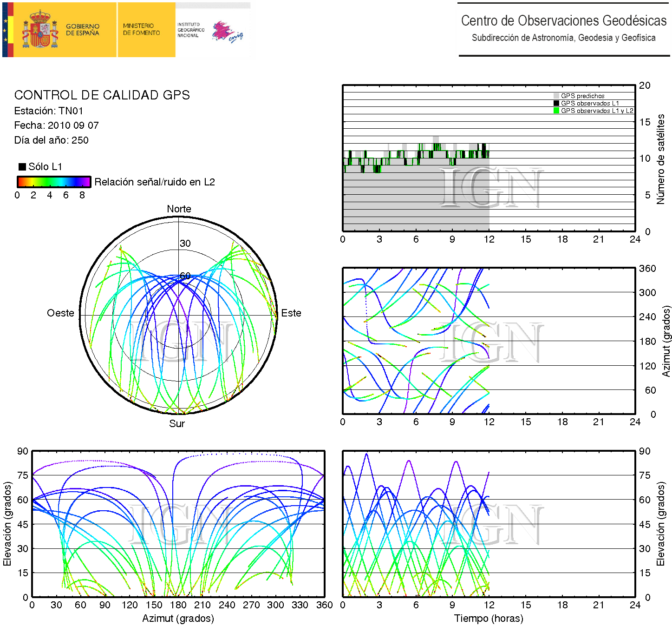Click 'Centro de Observaciones Geodésicas' heading

(564, 20)
